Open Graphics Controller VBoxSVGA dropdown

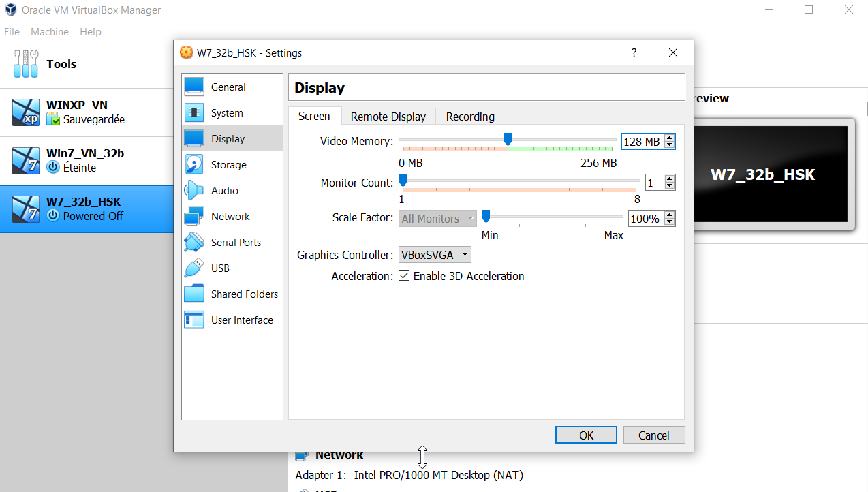pyautogui.click(x=435, y=255)
